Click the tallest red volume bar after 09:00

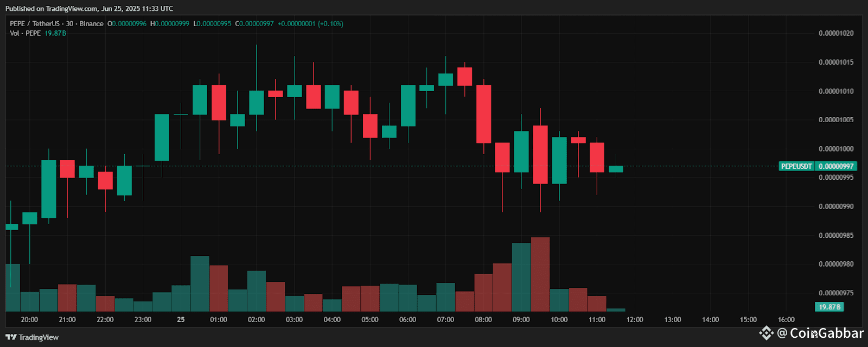pyautogui.click(x=540, y=274)
